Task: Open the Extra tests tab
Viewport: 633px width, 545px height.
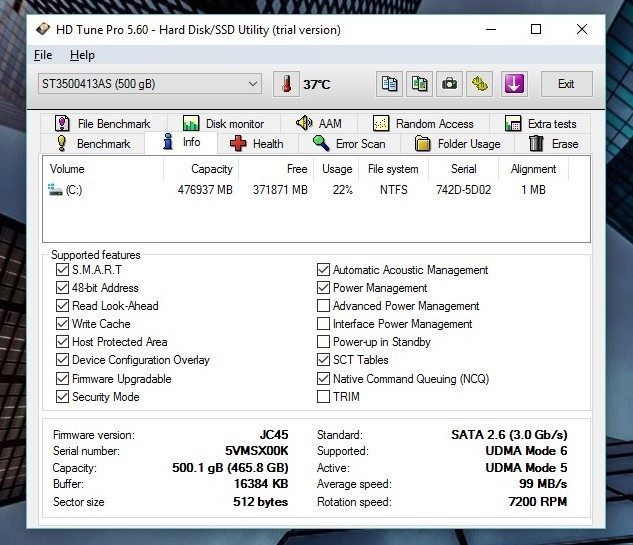Action: tap(541, 124)
